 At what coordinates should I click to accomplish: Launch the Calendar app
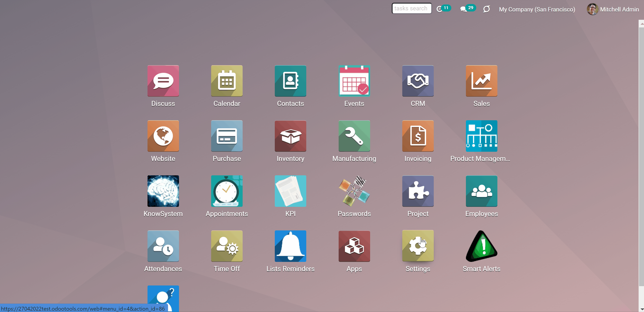coord(227,81)
